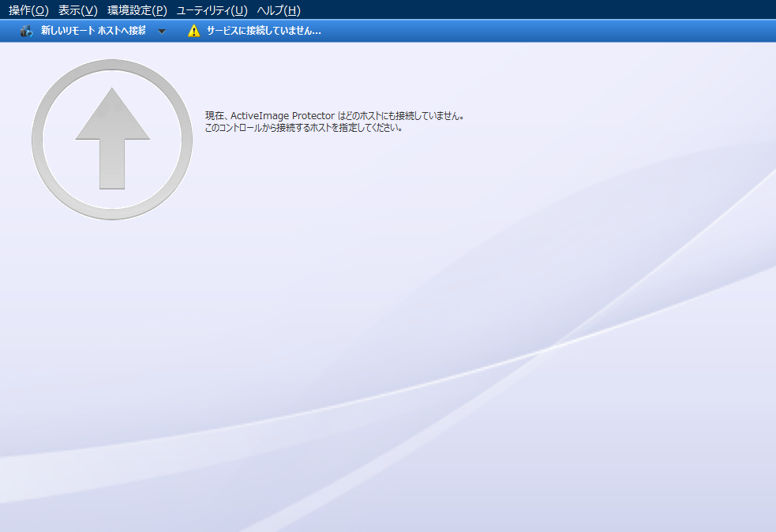Click the white curved swoosh line in background
Viewport: 776px width, 532px height.
coord(545,351)
